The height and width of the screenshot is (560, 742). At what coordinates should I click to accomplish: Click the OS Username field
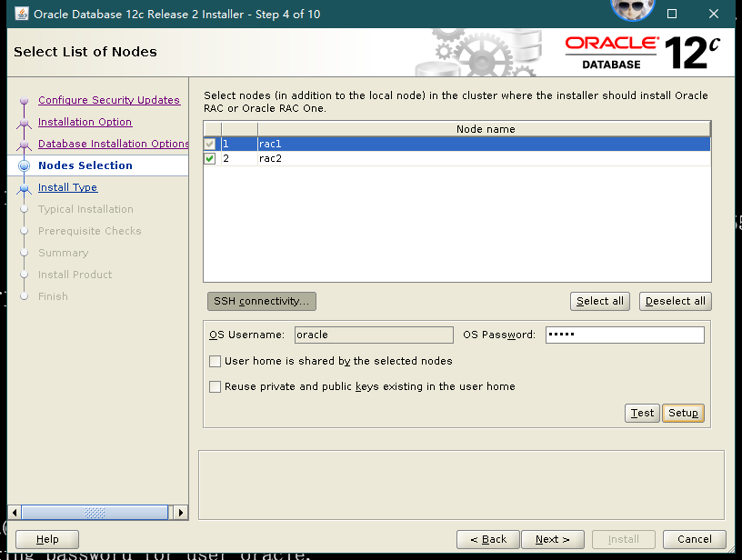click(374, 335)
